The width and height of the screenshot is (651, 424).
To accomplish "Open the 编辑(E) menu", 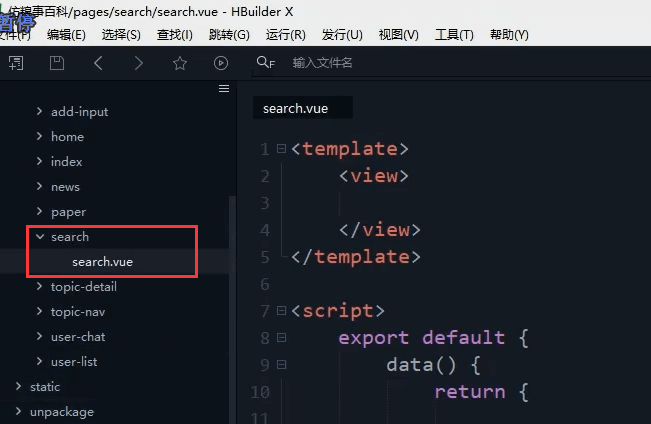I will [x=66, y=34].
